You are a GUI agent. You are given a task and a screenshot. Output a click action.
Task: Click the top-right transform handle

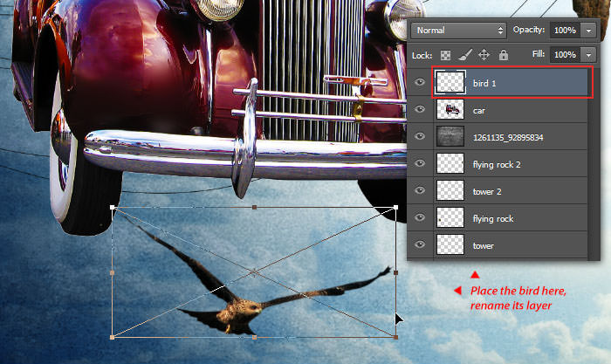pyautogui.click(x=396, y=208)
